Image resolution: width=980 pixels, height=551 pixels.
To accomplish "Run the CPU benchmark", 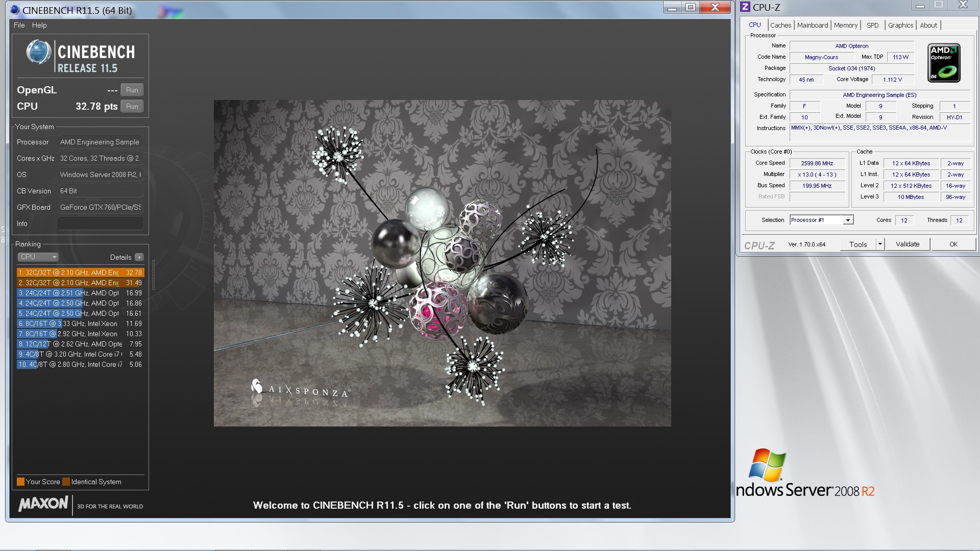I will [x=132, y=106].
